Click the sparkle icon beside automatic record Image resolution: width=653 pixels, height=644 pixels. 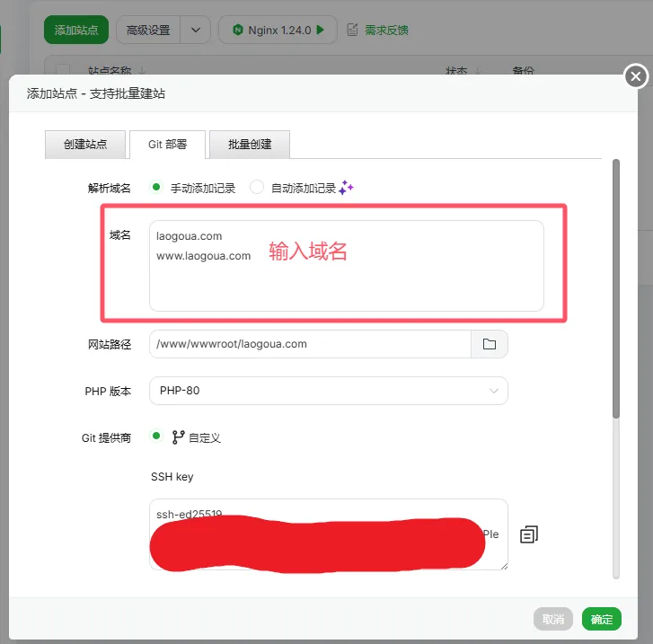coord(346,188)
